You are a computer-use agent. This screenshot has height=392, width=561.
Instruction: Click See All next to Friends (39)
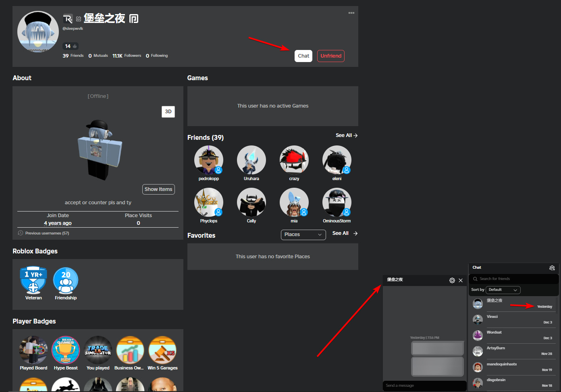tap(347, 135)
